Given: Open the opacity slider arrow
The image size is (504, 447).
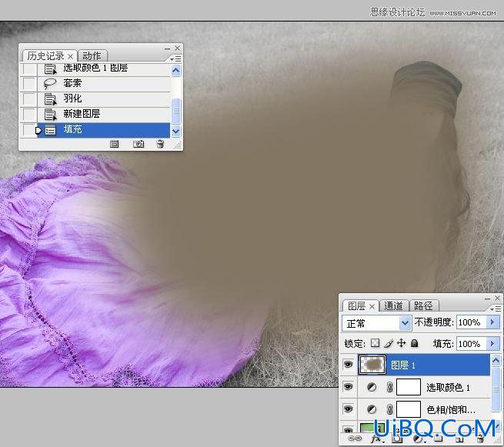Looking at the screenshot, I should pyautogui.click(x=492, y=322).
